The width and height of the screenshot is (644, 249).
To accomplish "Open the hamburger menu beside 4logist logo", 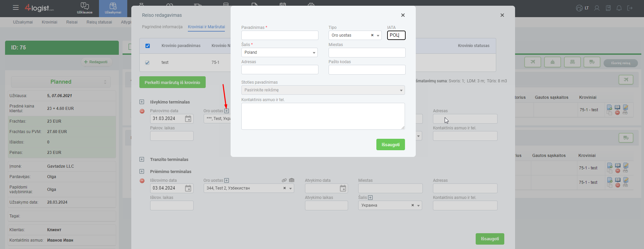I will [x=16, y=7].
